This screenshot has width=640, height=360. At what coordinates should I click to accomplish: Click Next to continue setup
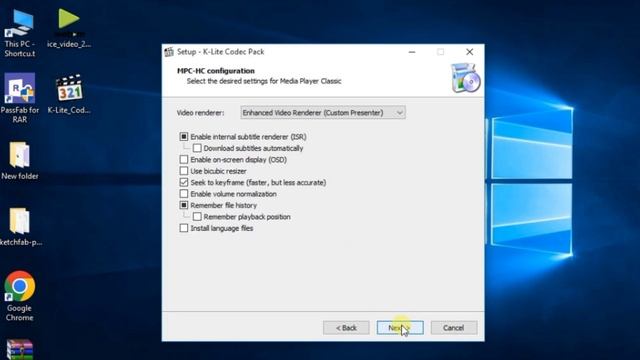pos(400,328)
